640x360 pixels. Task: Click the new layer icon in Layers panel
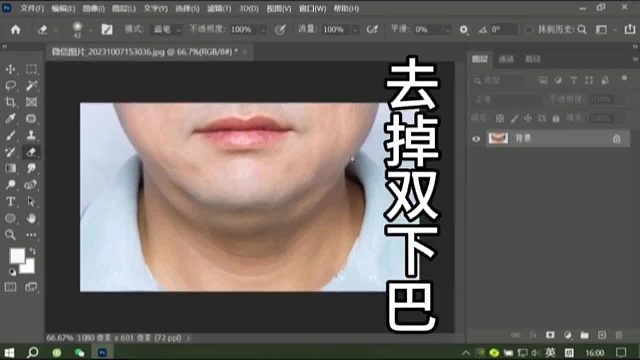click(602, 335)
